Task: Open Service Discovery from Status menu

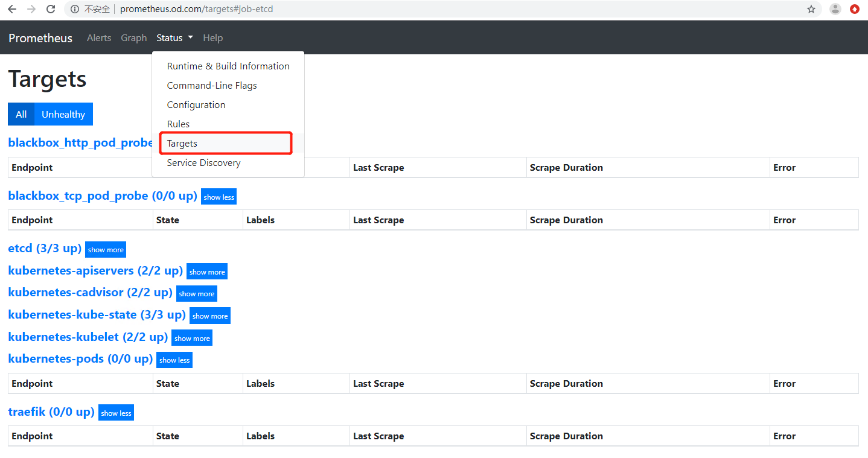Action: click(x=203, y=163)
